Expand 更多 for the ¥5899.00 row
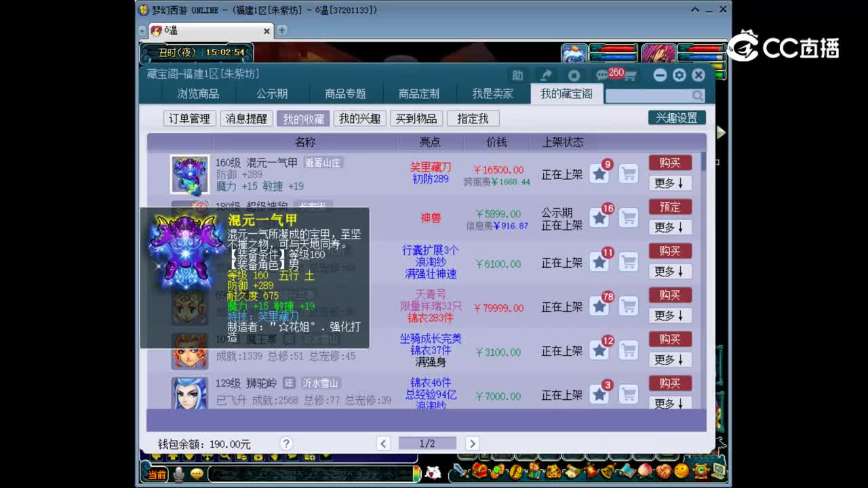 670,227
